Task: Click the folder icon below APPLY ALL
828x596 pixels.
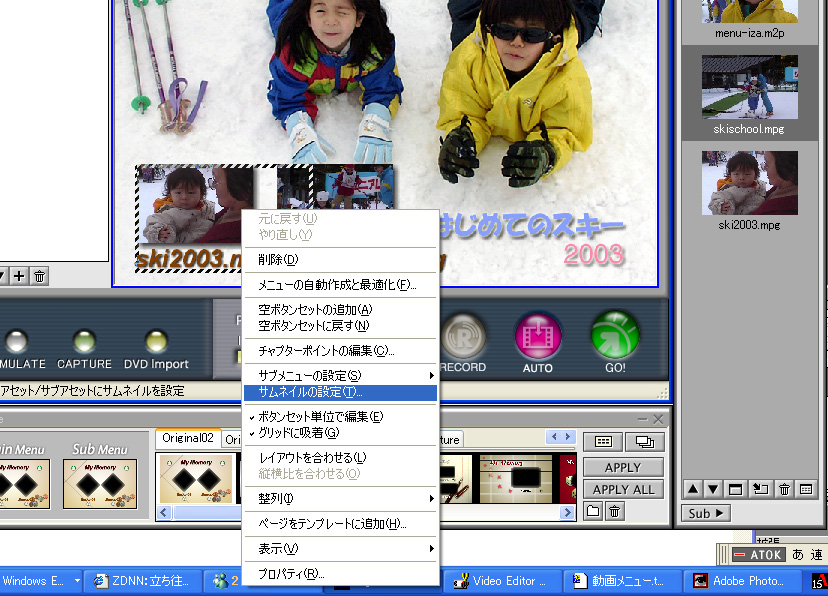Action: pyautogui.click(x=594, y=512)
